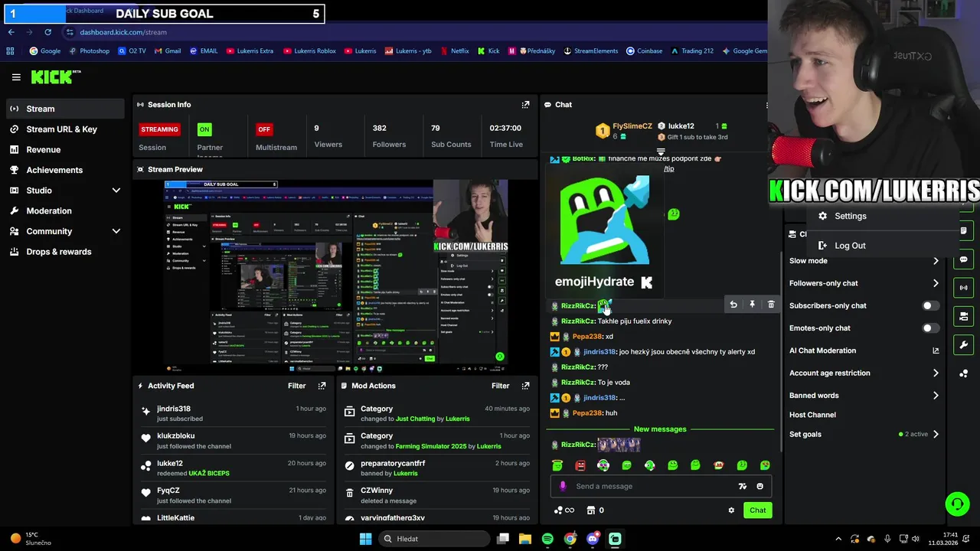This screenshot has width=980, height=551.
Task: Open Account age restriction options
Action: pyautogui.click(x=864, y=373)
